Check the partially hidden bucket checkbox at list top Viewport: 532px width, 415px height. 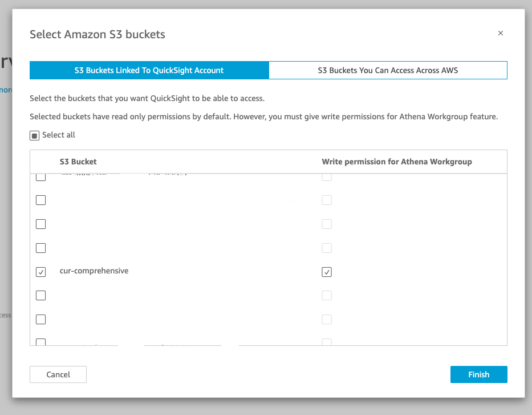pyautogui.click(x=40, y=178)
